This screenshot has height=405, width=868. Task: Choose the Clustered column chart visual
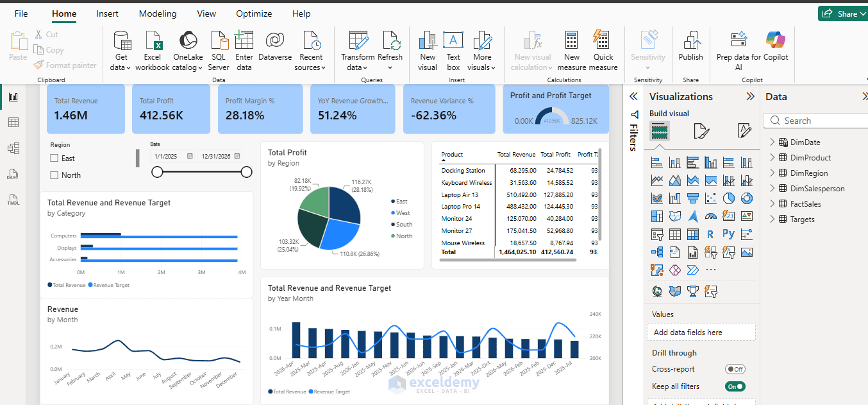[711, 162]
